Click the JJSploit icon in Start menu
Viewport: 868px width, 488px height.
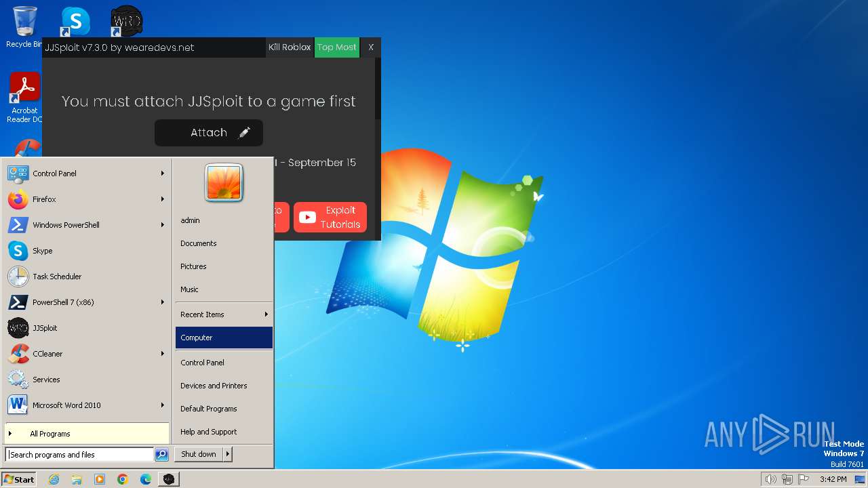tap(18, 328)
